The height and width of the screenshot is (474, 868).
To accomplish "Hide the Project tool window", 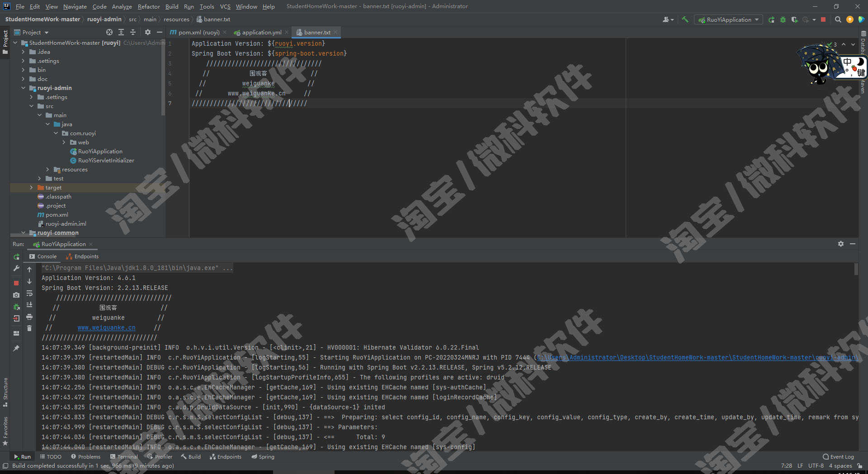I will pyautogui.click(x=159, y=32).
